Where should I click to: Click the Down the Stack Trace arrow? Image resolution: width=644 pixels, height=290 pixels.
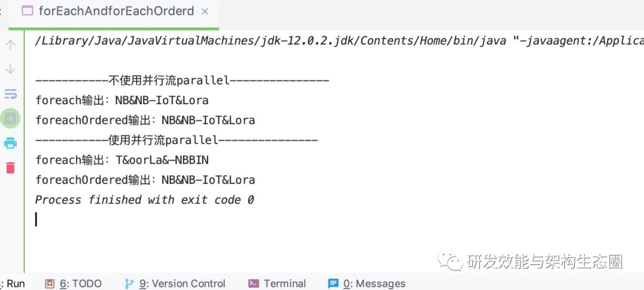(11, 69)
